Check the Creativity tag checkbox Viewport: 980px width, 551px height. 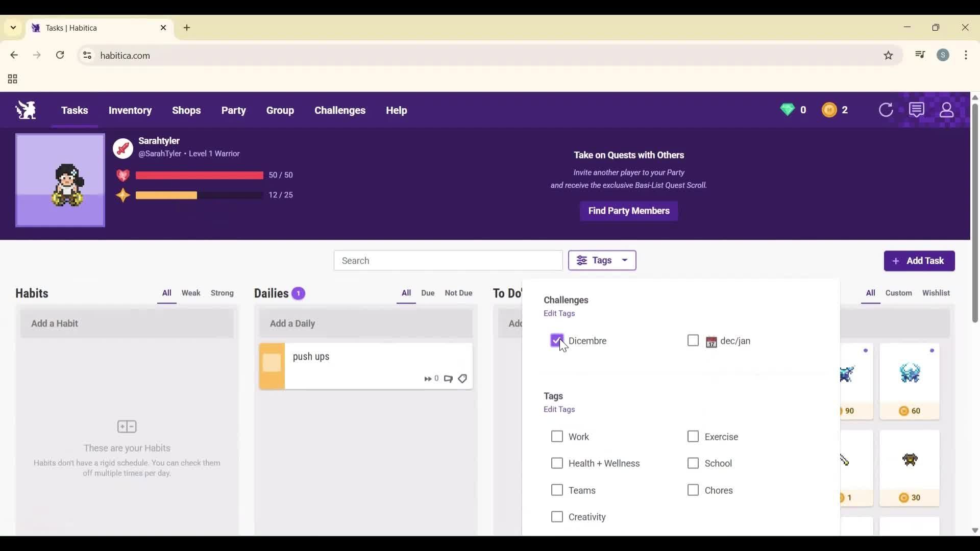click(557, 516)
